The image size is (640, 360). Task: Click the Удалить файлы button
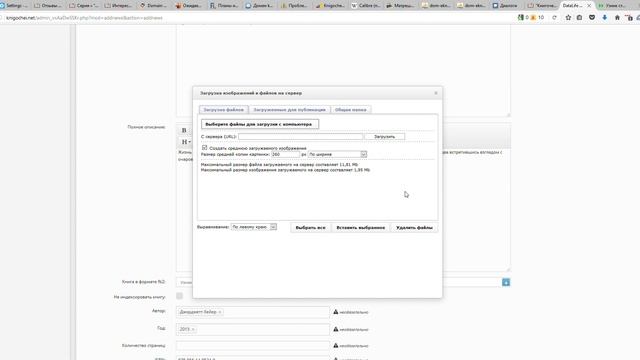click(414, 228)
